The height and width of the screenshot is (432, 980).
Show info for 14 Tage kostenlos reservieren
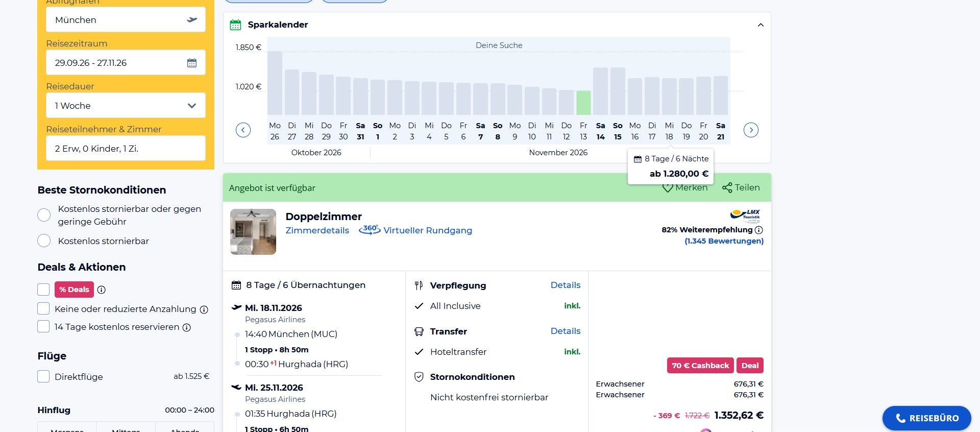[187, 327]
